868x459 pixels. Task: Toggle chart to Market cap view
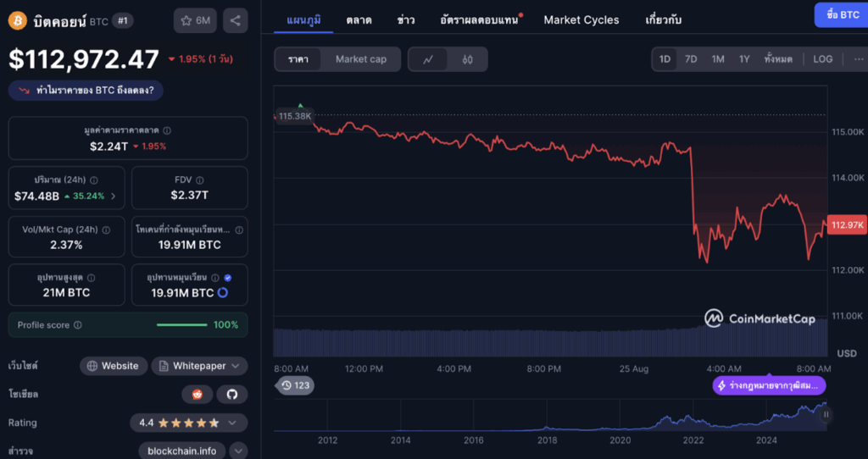pyautogui.click(x=360, y=59)
